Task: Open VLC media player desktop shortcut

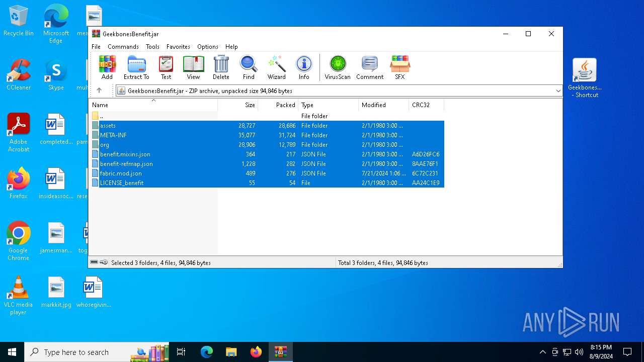Action: coord(19,296)
